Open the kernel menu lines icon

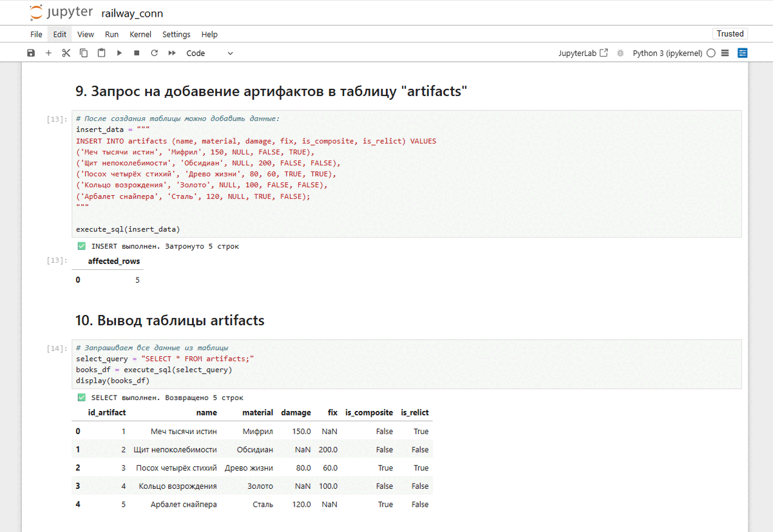pos(725,53)
